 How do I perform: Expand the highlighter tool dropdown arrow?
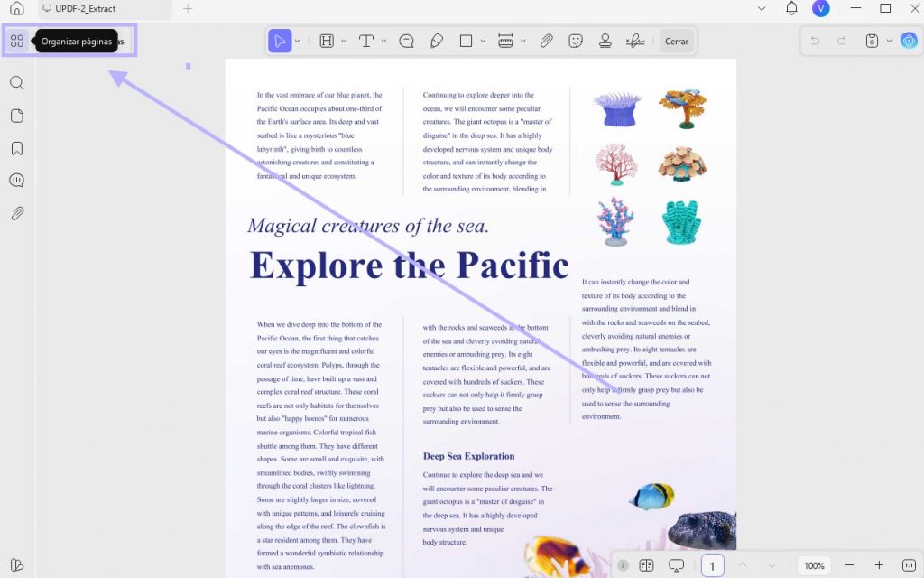344,42
